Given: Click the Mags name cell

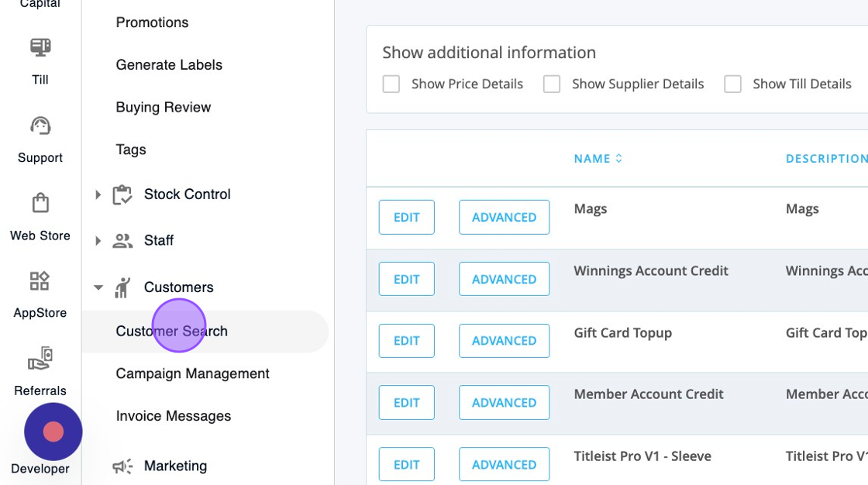Looking at the screenshot, I should coord(591,209).
